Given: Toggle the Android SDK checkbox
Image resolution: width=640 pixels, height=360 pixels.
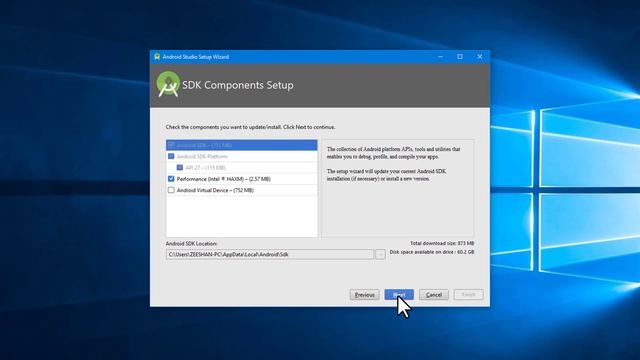Looking at the screenshot, I should (171, 145).
